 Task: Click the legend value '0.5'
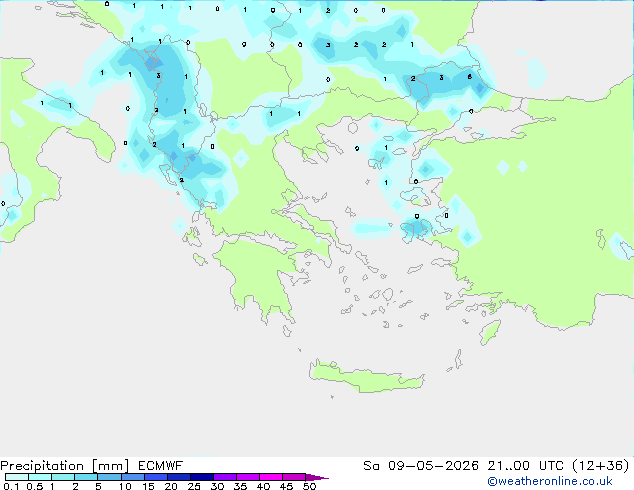[34, 486]
